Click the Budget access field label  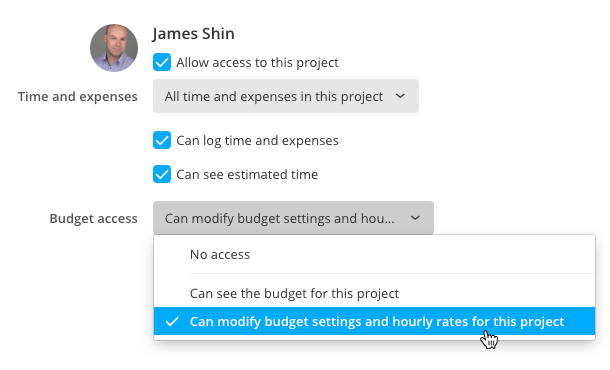tap(93, 219)
